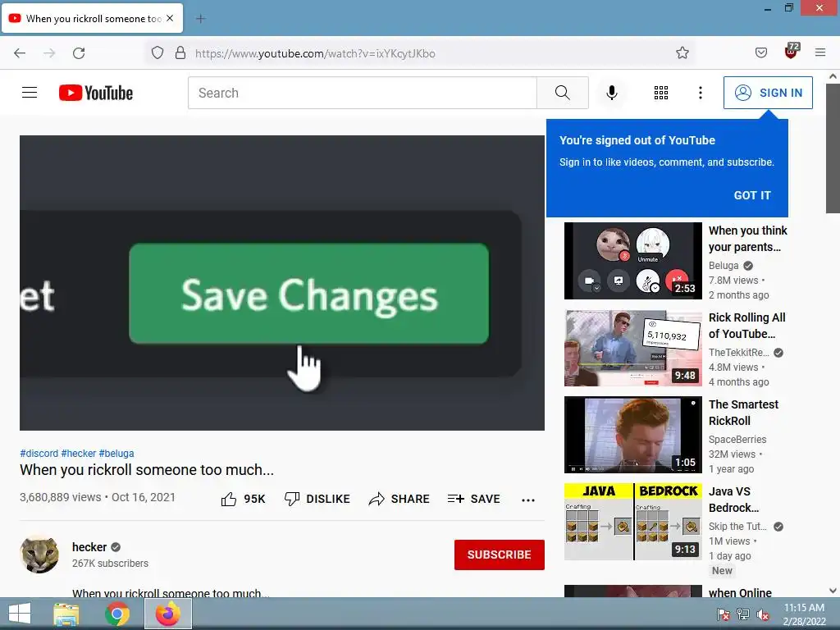Open 'When you think your parents' thumbnail
This screenshot has height=630, width=840.
(x=632, y=261)
